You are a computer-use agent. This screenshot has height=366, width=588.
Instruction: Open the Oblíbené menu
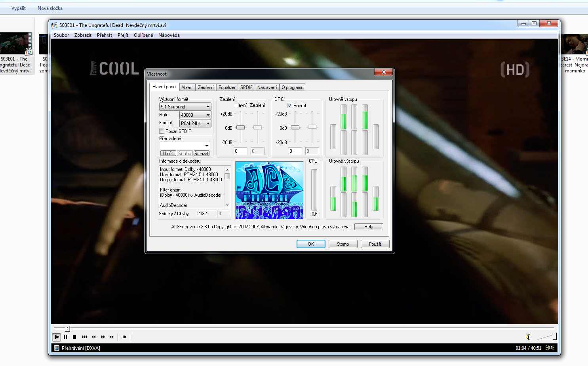pyautogui.click(x=143, y=35)
